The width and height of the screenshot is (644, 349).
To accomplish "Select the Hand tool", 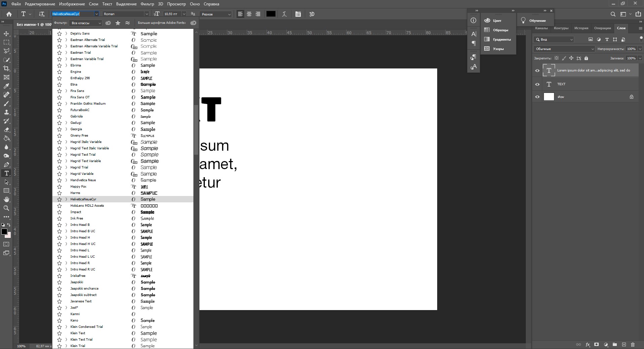I will coord(6,199).
